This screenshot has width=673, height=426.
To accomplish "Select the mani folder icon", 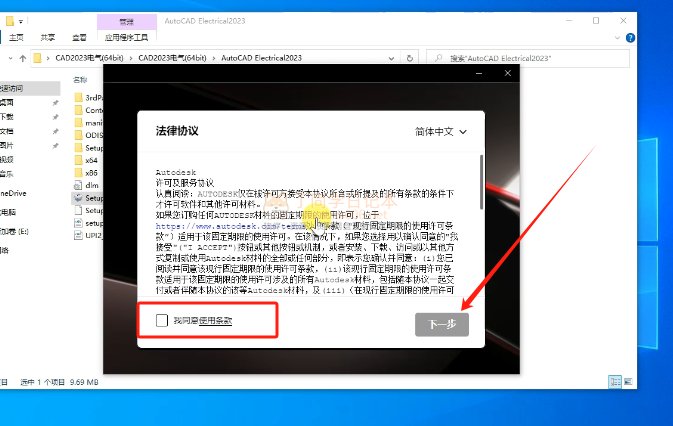I will [x=78, y=123].
